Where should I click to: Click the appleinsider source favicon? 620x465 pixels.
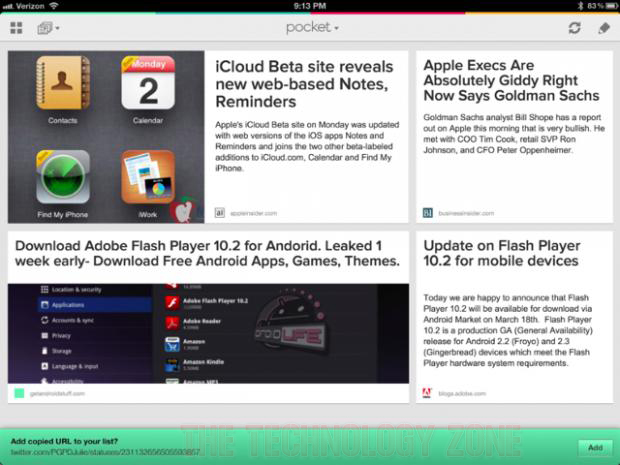pyautogui.click(x=219, y=213)
